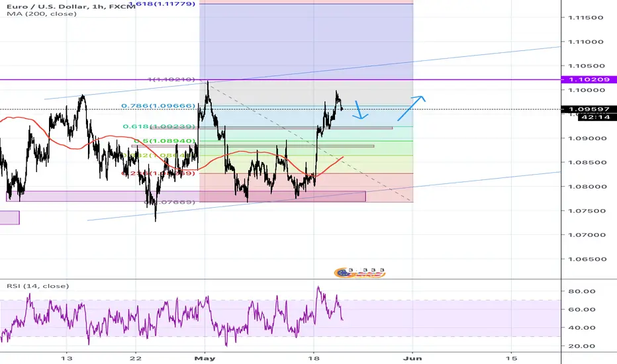The image size is (617, 364).
Task: Click the 40.00 RSI scale value
Action: point(582,328)
